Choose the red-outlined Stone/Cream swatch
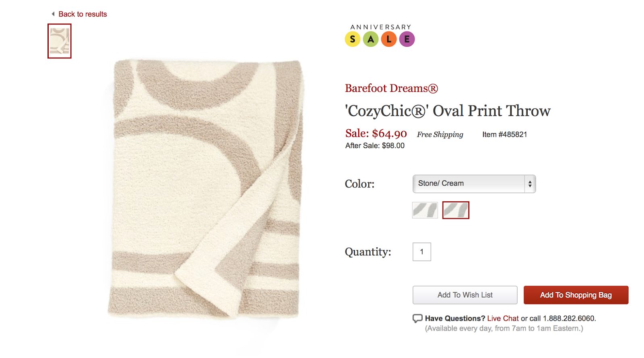This screenshot has height=358, width=644. 456,210
